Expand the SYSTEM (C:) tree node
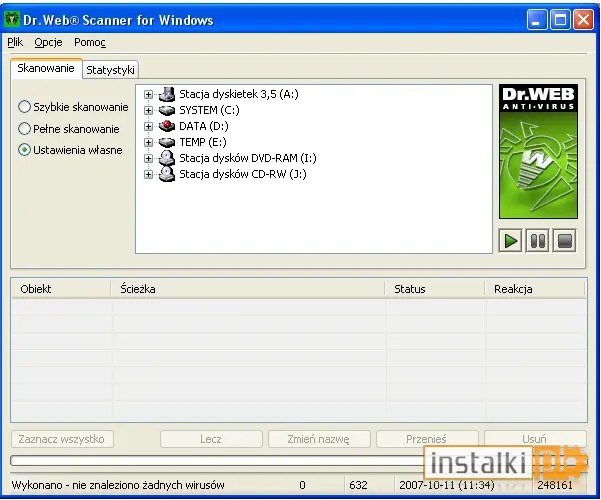 148,110
